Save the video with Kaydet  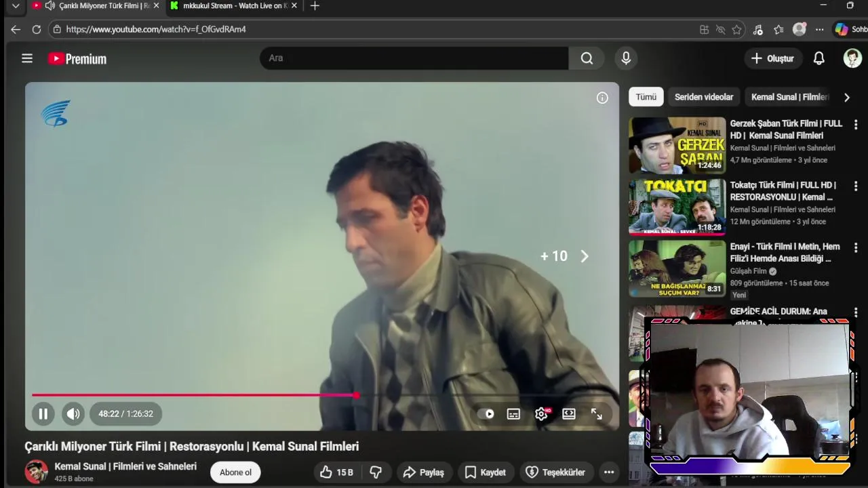pyautogui.click(x=485, y=472)
